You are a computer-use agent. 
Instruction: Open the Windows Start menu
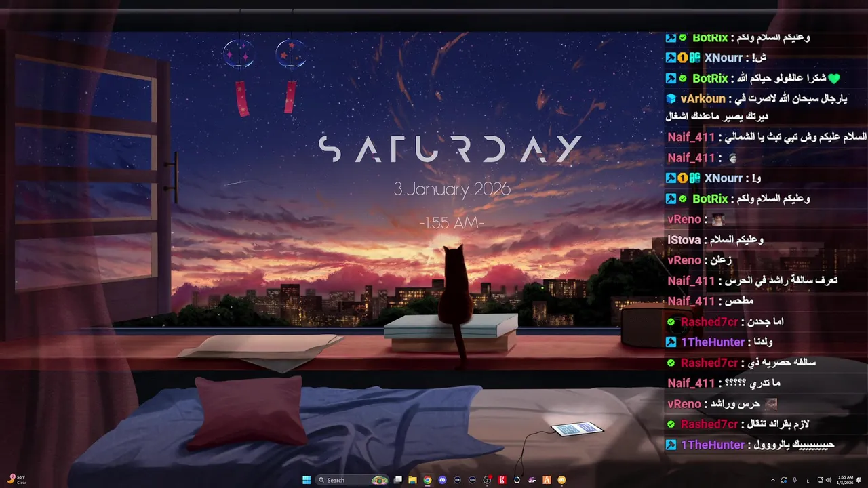[307, 480]
